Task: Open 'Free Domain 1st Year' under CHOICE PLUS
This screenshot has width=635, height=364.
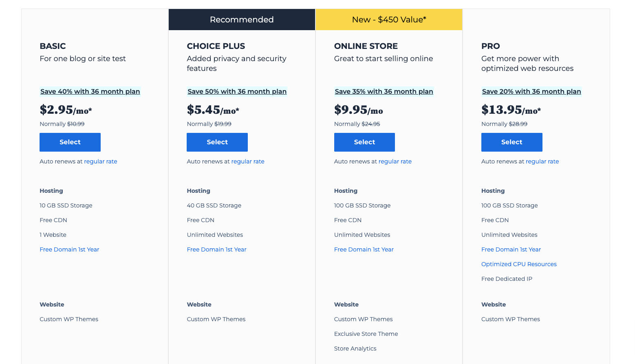Action: (x=216, y=249)
